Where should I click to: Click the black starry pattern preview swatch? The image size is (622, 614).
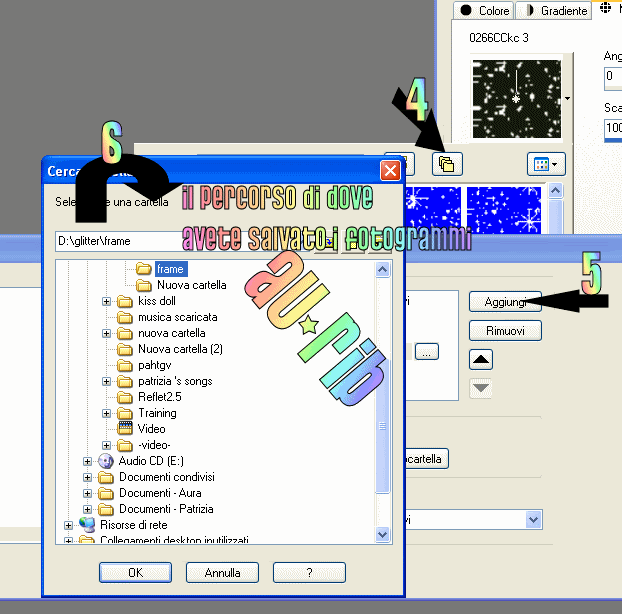[516, 99]
